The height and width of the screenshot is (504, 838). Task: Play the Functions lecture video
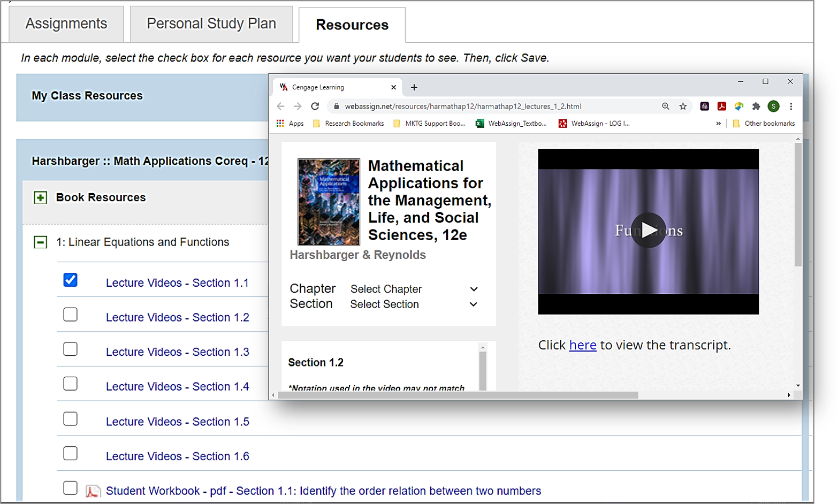pyautogui.click(x=648, y=231)
